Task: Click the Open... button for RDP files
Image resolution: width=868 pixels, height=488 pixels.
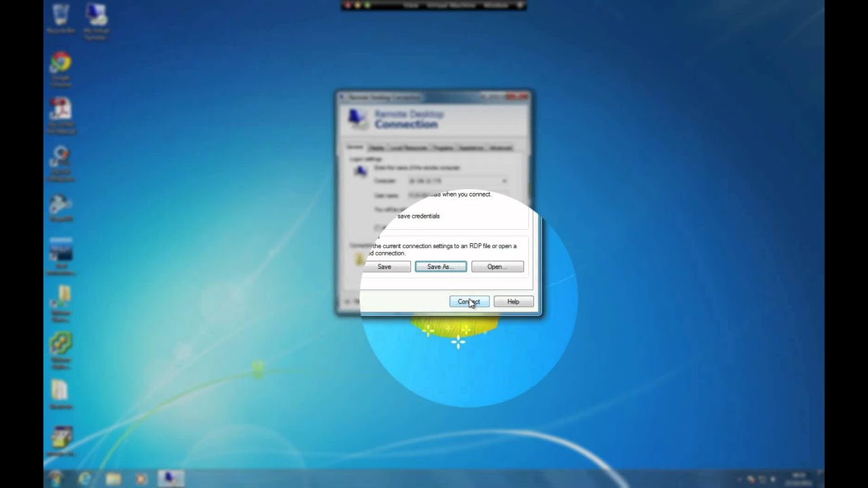Action: [x=498, y=266]
